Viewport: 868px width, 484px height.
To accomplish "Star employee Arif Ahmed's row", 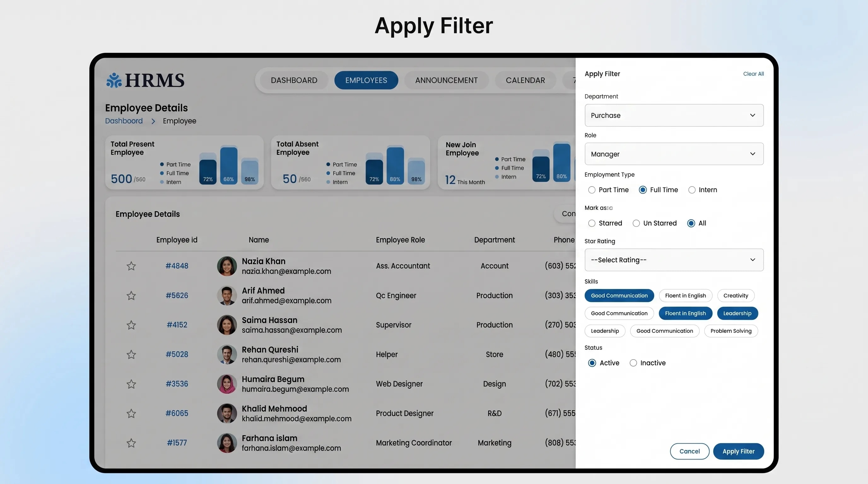I will pyautogui.click(x=131, y=296).
